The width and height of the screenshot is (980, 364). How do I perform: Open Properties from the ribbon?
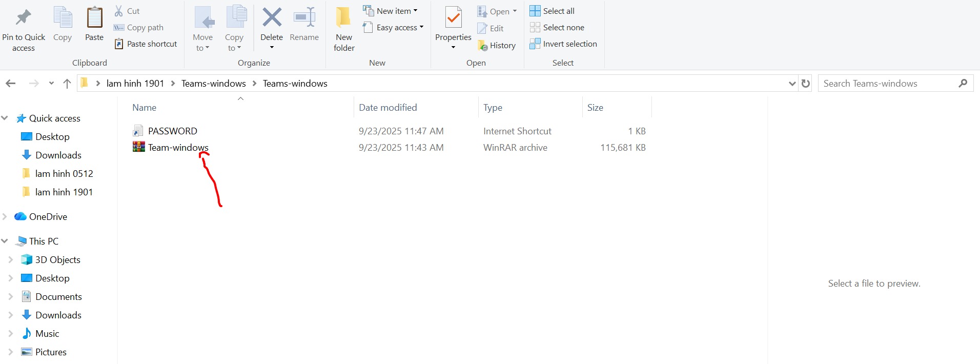click(x=453, y=18)
